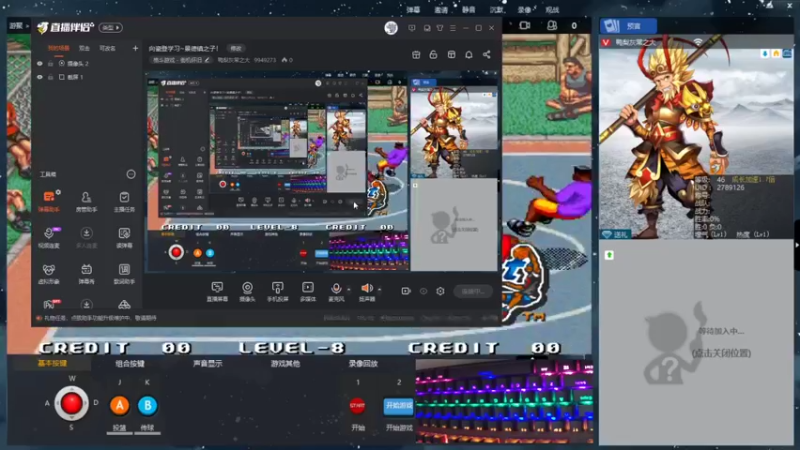Click the red joystick control
The image size is (800, 450).
click(71, 403)
